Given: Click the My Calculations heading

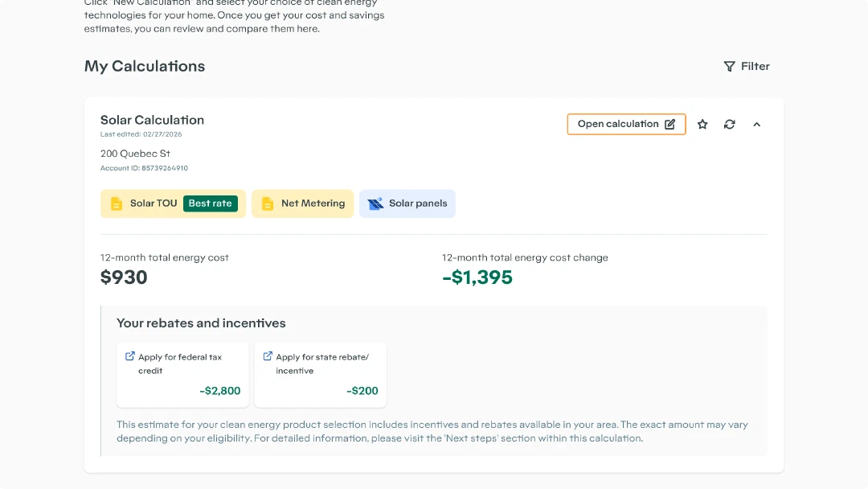Looking at the screenshot, I should pyautogui.click(x=145, y=66).
